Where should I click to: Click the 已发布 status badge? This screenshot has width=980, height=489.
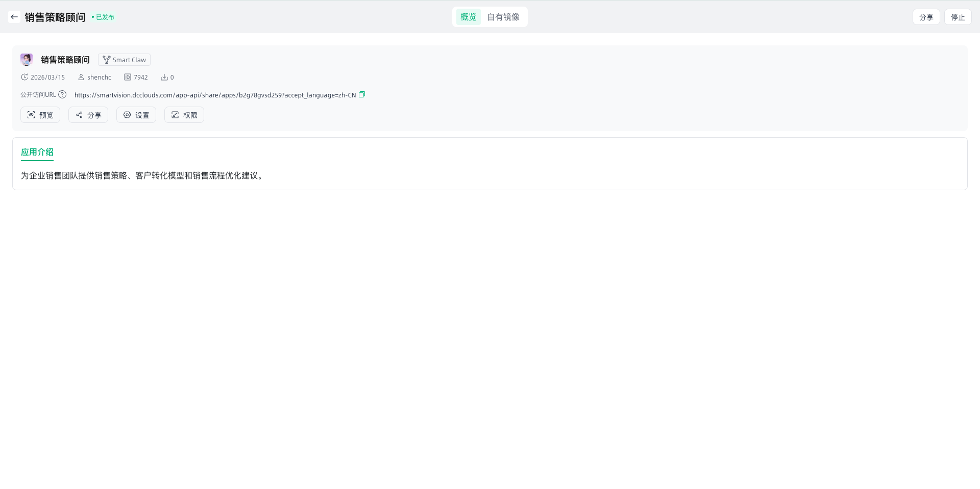104,17
